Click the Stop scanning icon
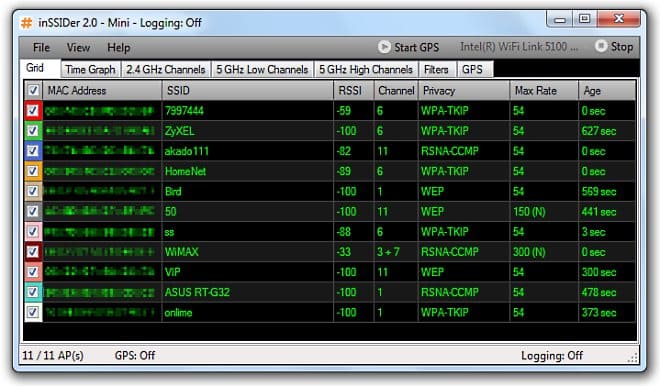Viewport: 660px width, 386px height. tap(601, 46)
